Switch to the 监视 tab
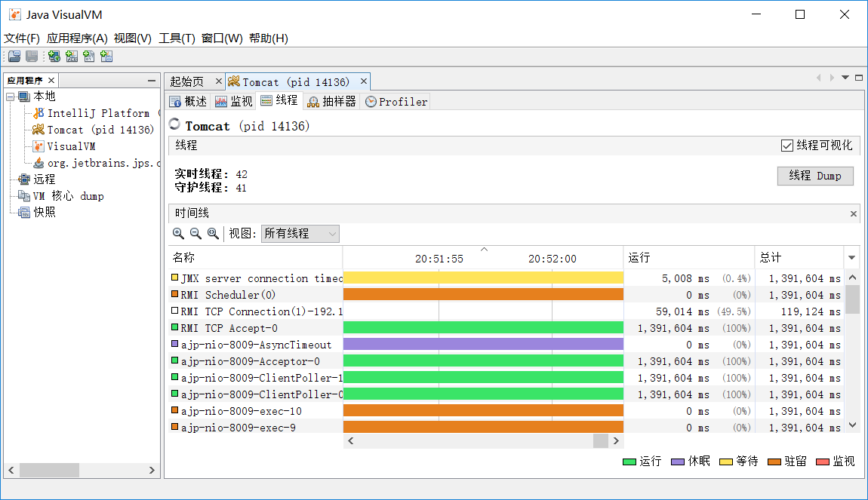Image resolution: width=868 pixels, height=500 pixels. point(234,102)
